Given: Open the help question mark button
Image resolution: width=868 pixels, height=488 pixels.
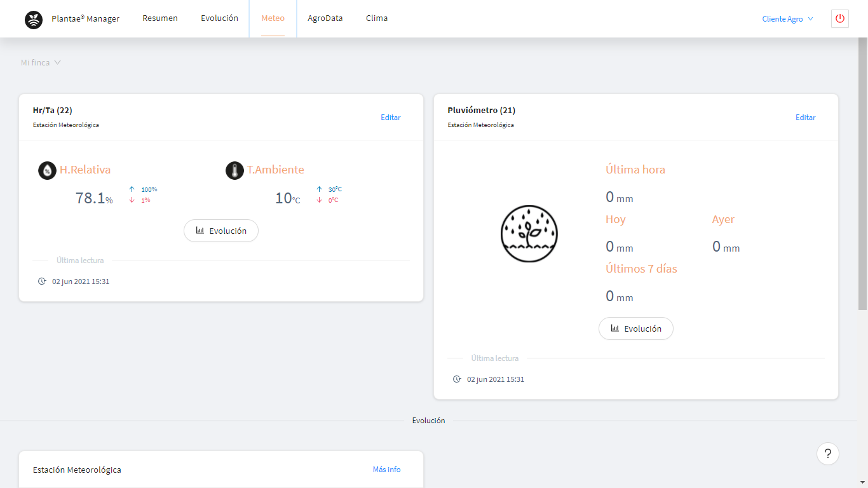Looking at the screenshot, I should point(827,454).
